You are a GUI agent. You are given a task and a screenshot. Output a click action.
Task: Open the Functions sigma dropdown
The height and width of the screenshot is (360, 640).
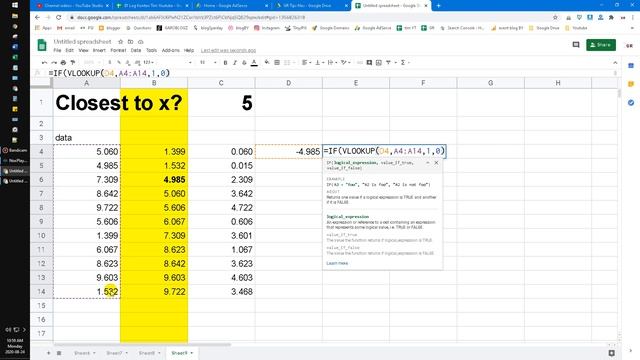point(404,62)
